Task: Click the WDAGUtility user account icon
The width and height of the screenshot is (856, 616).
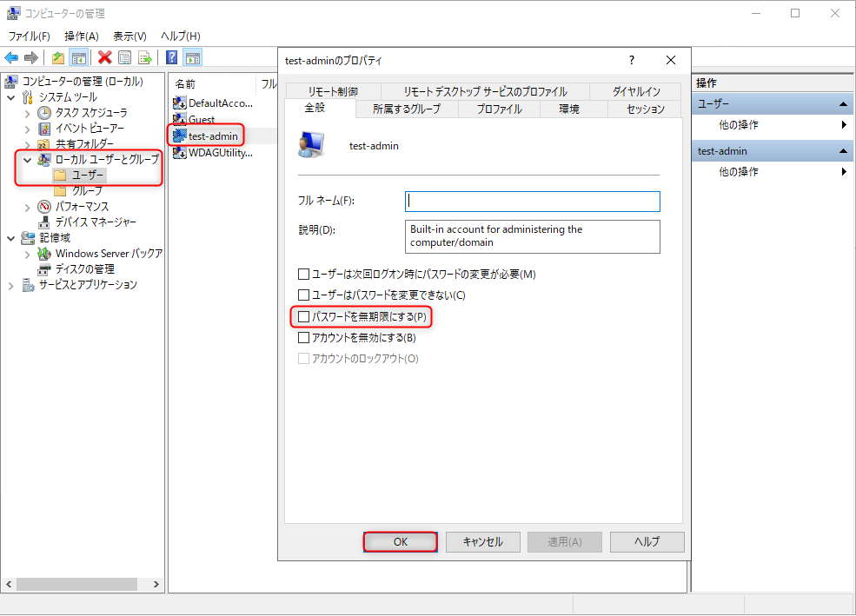Action: [180, 153]
